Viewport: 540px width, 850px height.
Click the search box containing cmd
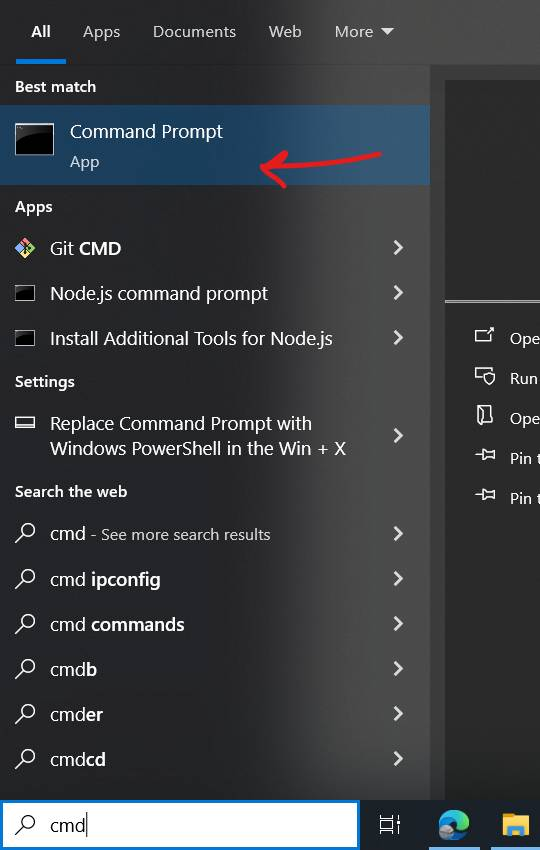click(x=180, y=825)
